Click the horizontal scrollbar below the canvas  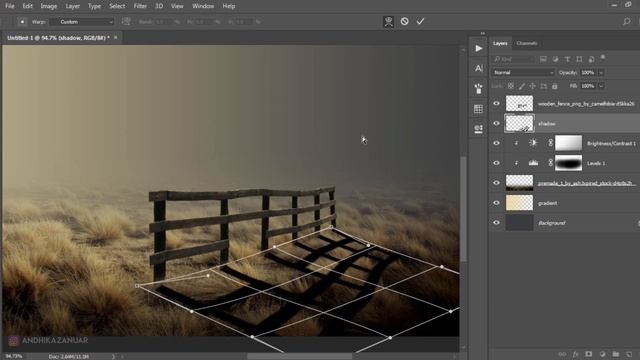pyautogui.click(x=300, y=356)
